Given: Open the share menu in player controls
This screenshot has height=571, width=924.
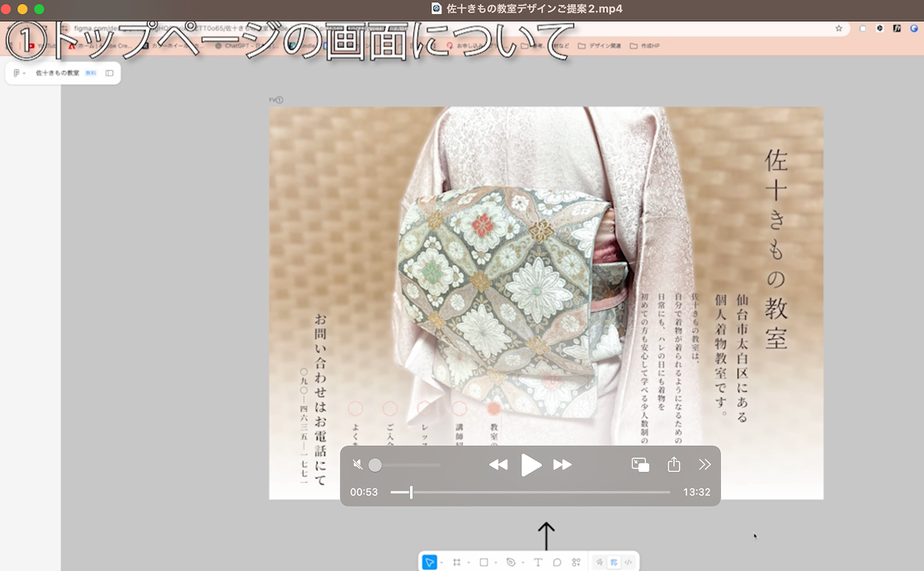Looking at the screenshot, I should coord(674,465).
